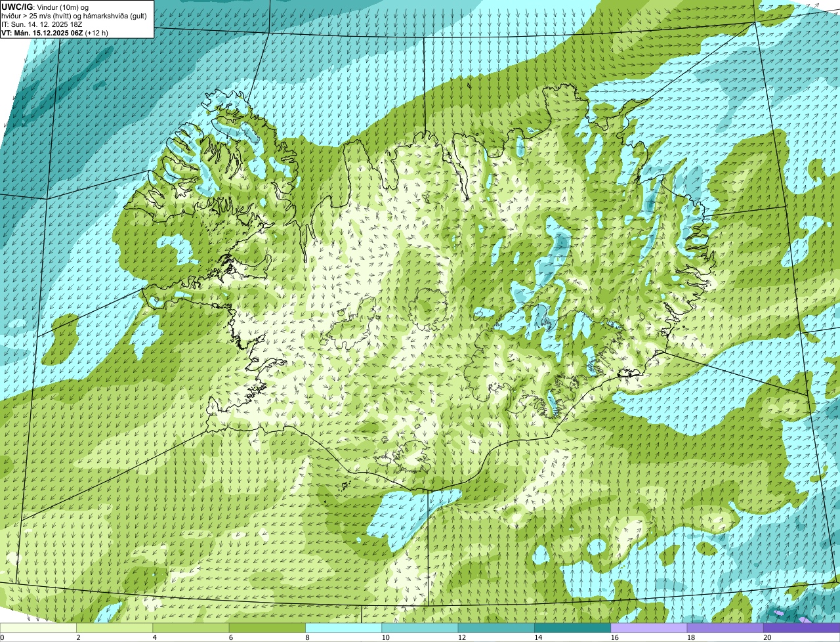Click the init time 'IT: Sun. 14. 12. 2025 18Z'
840x642 pixels.
pyautogui.click(x=42, y=24)
